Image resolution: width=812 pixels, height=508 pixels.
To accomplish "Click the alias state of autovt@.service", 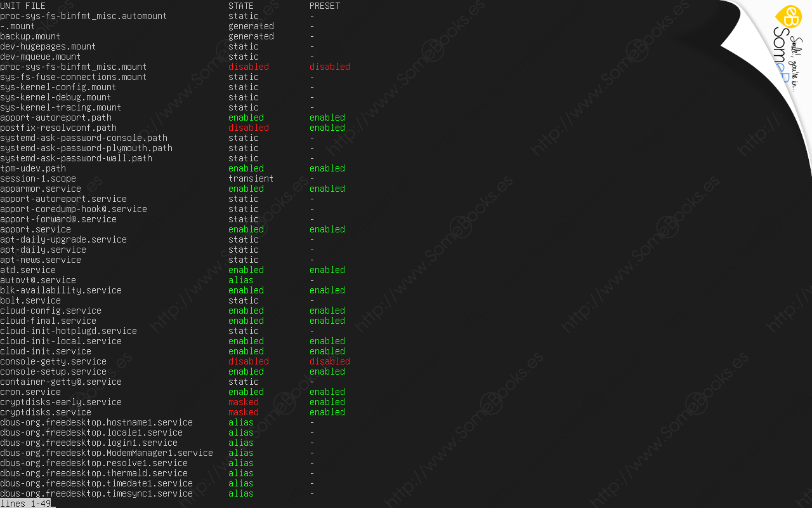I will point(241,280).
